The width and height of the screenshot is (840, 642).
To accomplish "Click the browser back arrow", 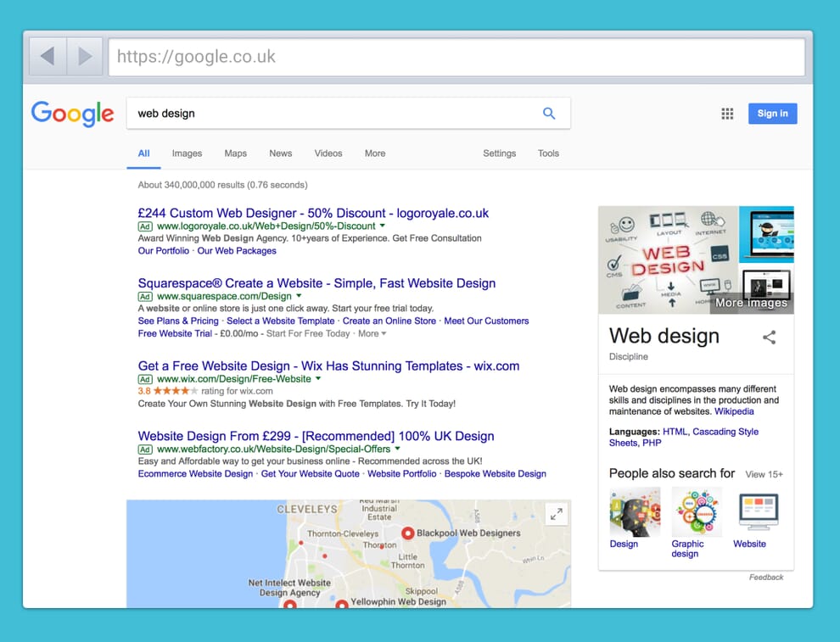I will click(48, 56).
